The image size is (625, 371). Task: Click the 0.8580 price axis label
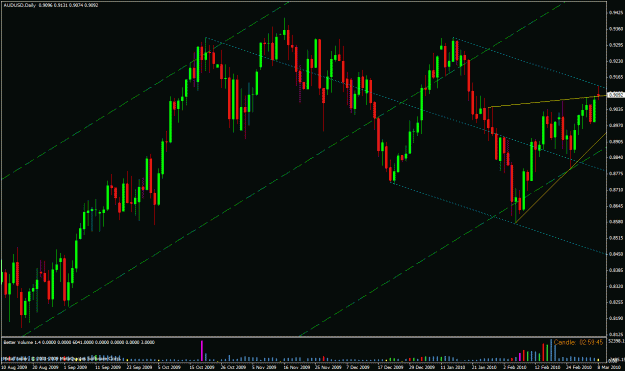tap(616, 222)
